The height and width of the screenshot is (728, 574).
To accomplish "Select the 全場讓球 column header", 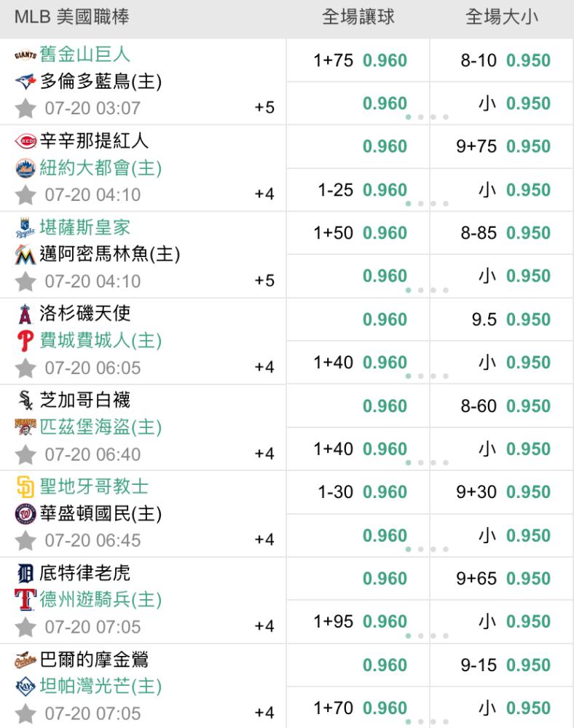I will 358,17.
